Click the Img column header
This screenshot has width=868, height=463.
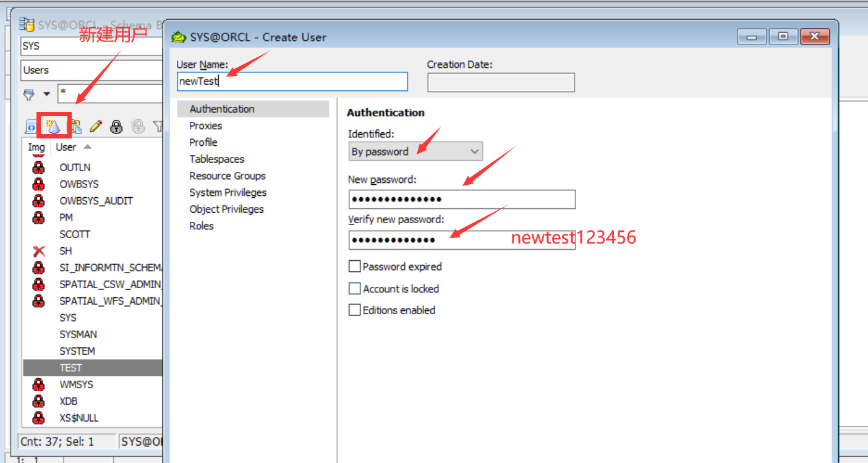point(36,147)
